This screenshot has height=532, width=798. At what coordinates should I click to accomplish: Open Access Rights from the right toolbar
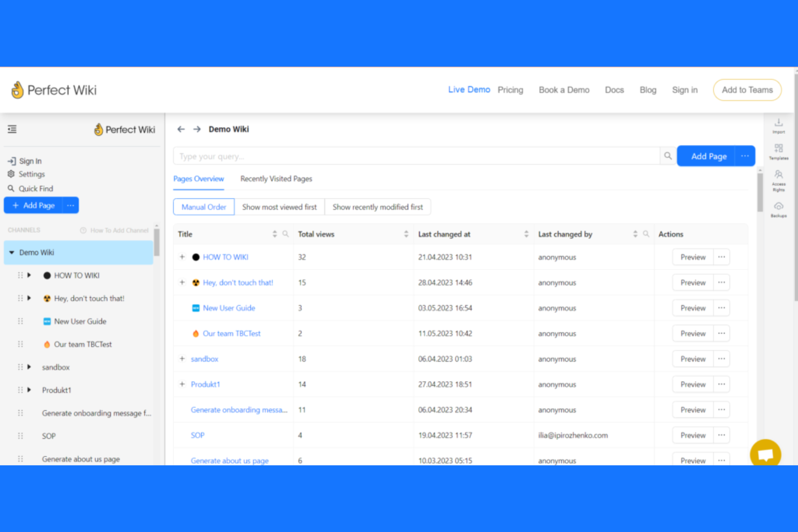coord(779,181)
